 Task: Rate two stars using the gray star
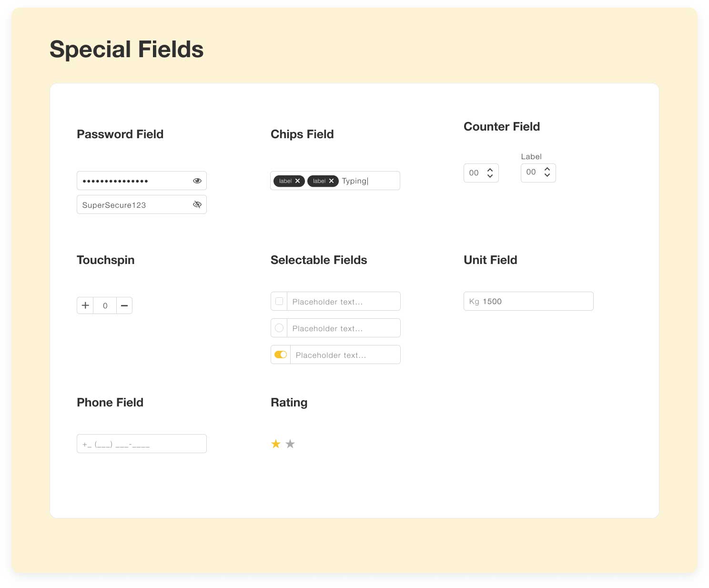(290, 444)
